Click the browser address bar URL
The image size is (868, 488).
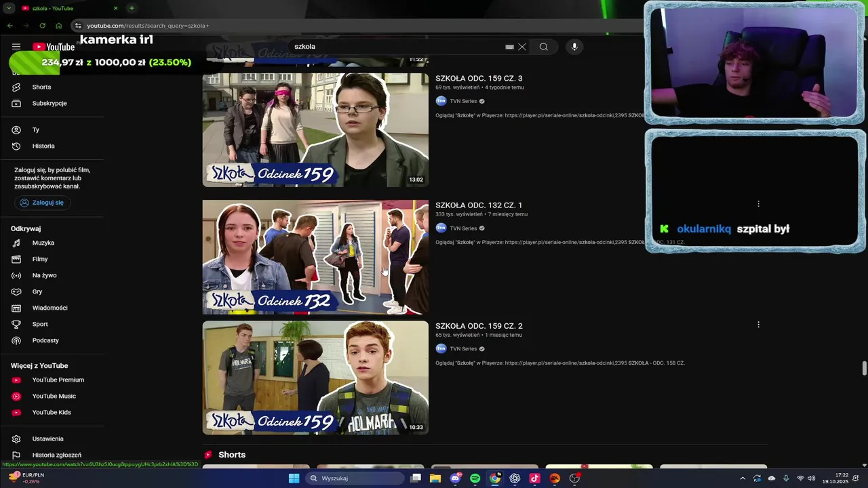(148, 26)
